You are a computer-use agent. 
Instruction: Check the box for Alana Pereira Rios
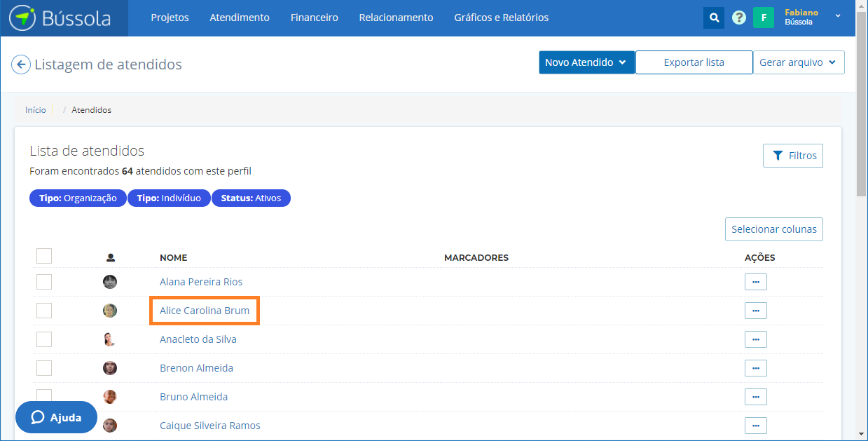(44, 282)
